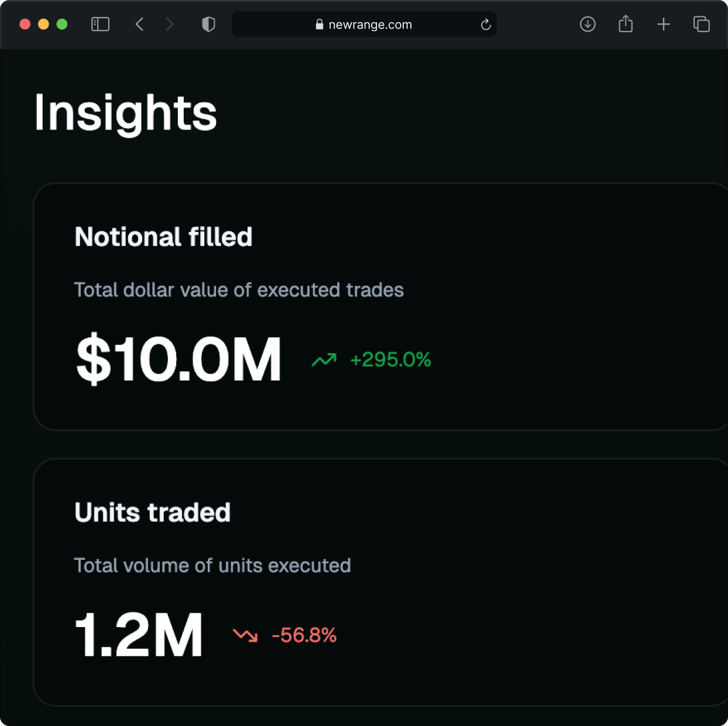Click the $10.0M notional value

[178, 359]
